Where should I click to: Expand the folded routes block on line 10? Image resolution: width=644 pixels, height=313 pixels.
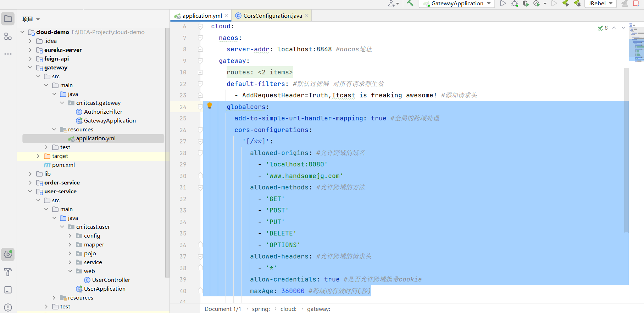coord(200,72)
